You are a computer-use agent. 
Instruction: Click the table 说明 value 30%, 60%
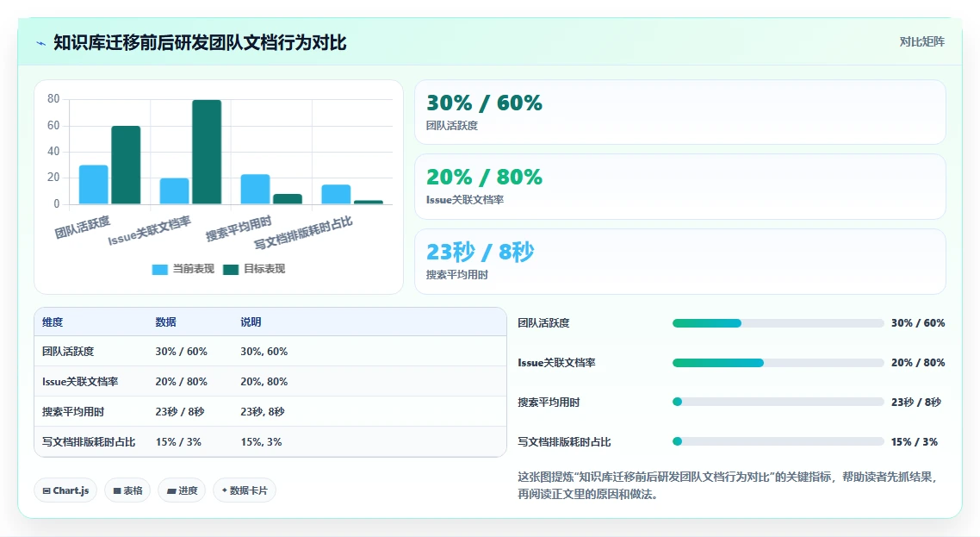pos(264,352)
